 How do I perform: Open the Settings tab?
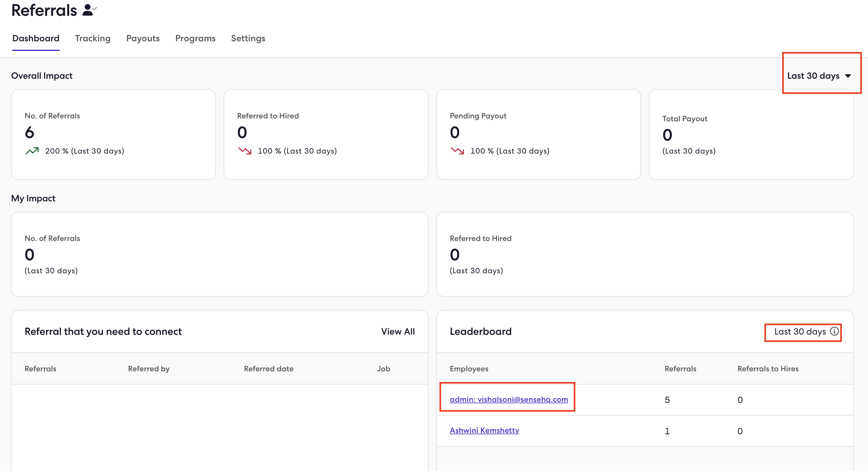coord(248,38)
